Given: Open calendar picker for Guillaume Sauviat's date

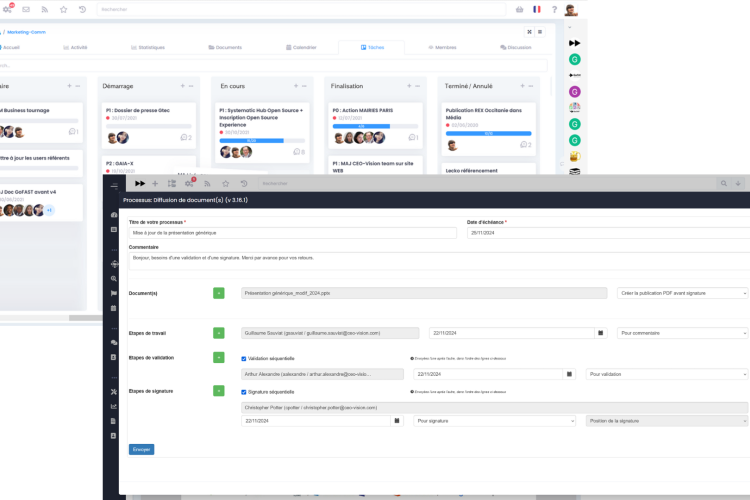Looking at the screenshot, I should (x=601, y=333).
